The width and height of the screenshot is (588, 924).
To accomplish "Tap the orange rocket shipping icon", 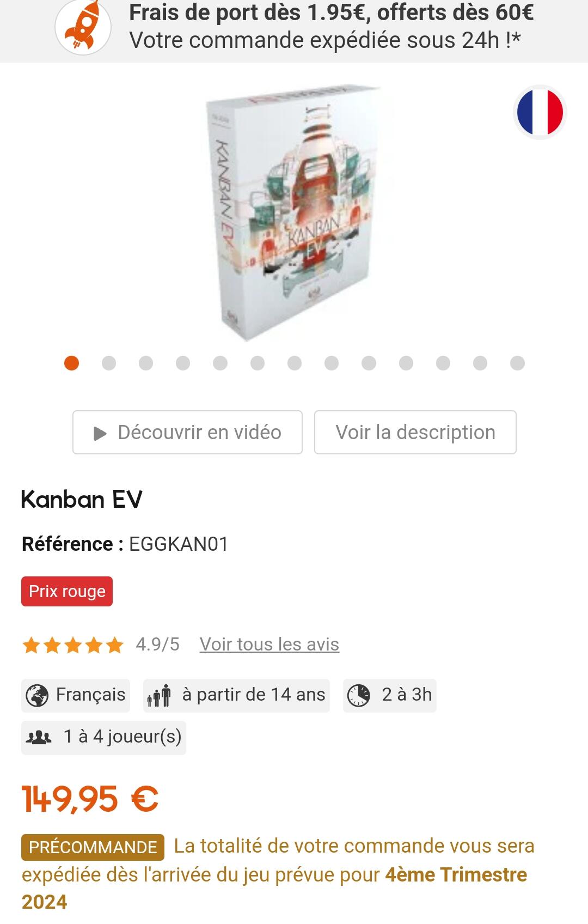I will [x=83, y=27].
